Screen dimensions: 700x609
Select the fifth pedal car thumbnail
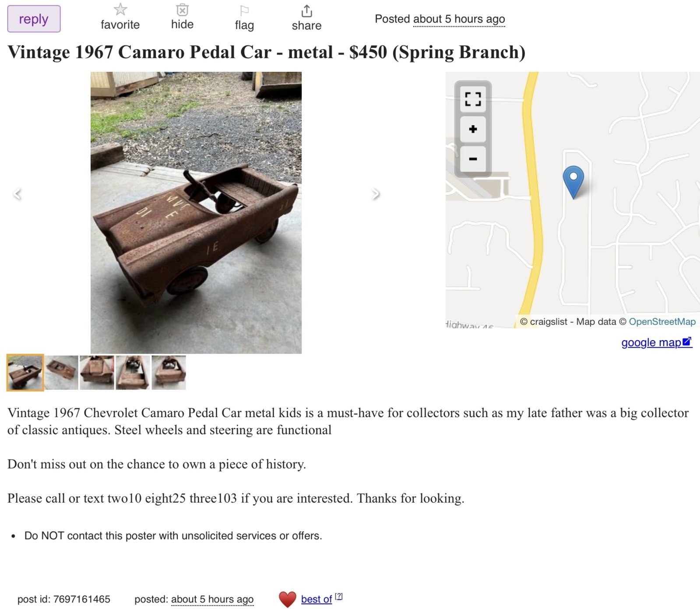(x=169, y=373)
